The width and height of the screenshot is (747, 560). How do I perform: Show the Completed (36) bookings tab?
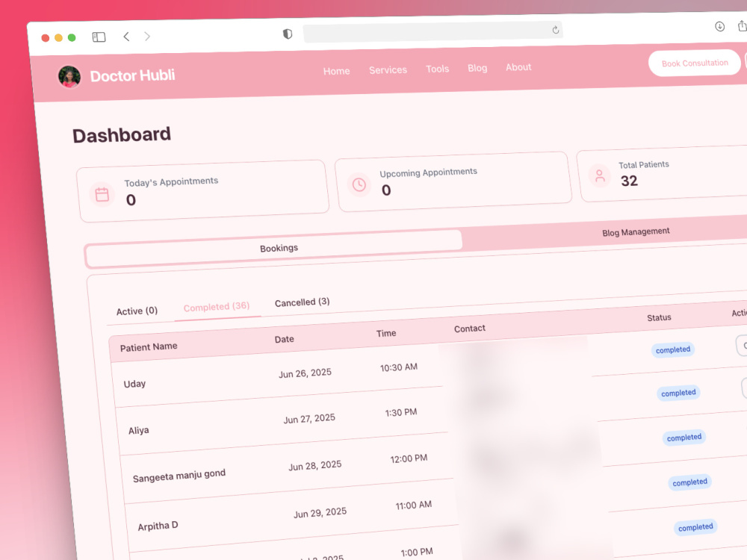coord(217,307)
